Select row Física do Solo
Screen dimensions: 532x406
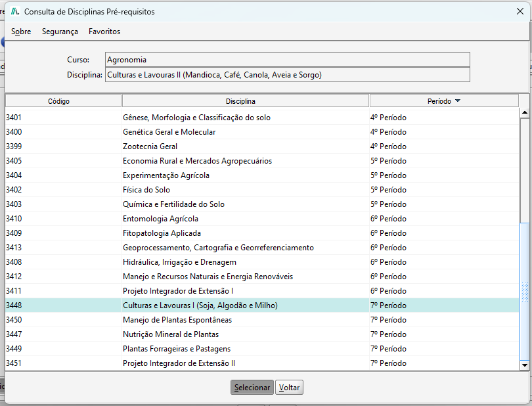(x=262, y=190)
